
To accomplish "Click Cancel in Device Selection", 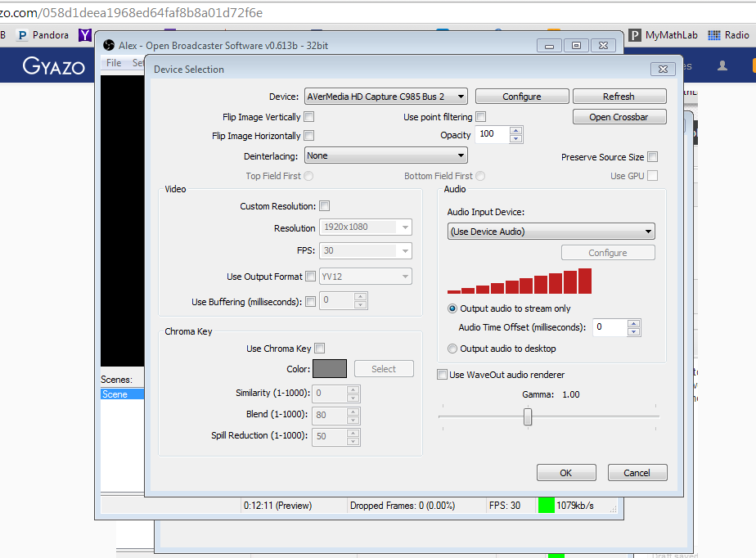I will [x=637, y=473].
